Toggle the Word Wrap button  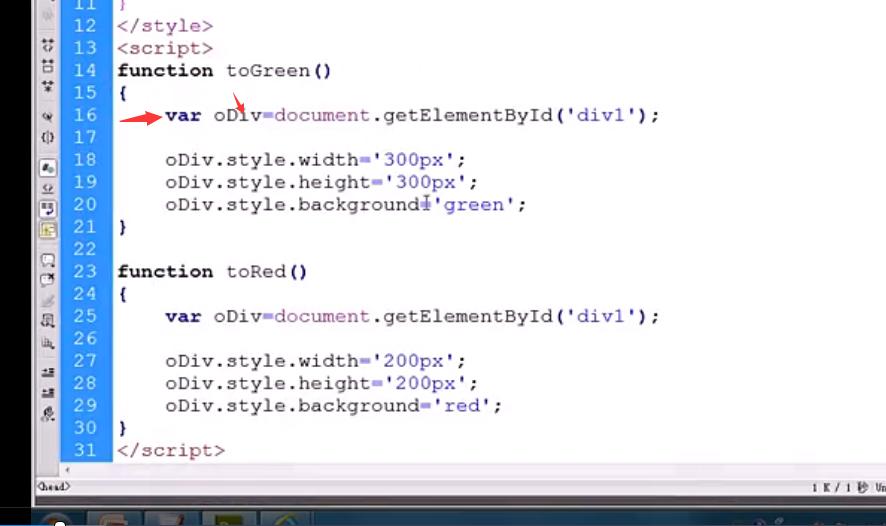[x=48, y=209]
